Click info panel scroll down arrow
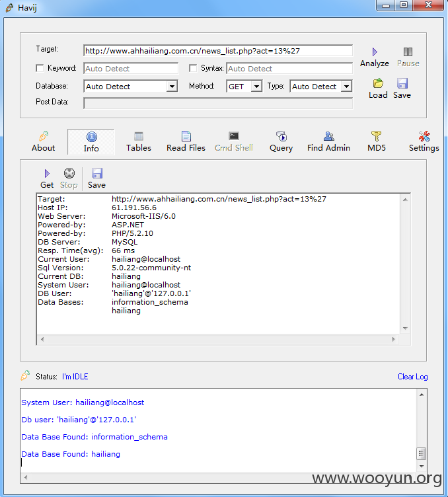The image size is (448, 497). [405, 328]
